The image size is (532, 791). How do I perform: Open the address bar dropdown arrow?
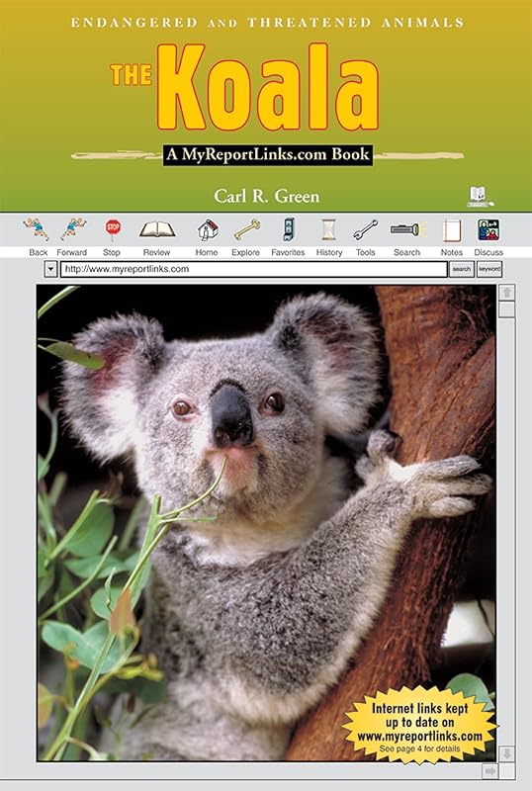coord(50,269)
